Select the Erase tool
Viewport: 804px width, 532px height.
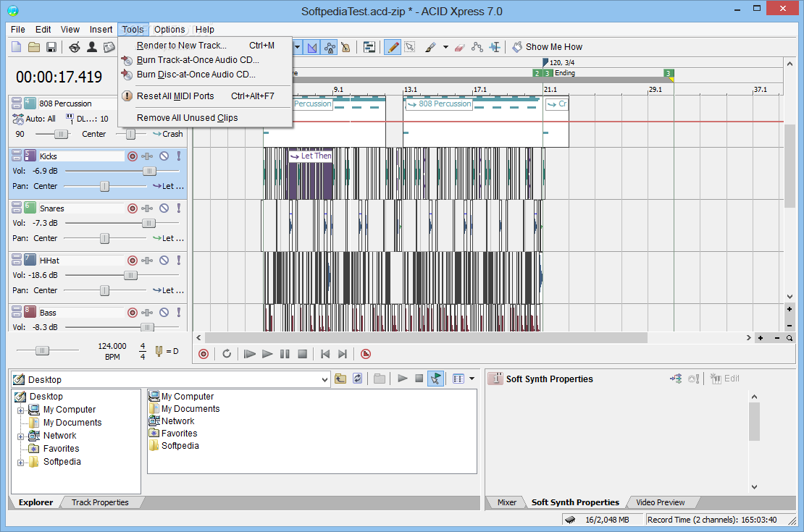click(460, 47)
